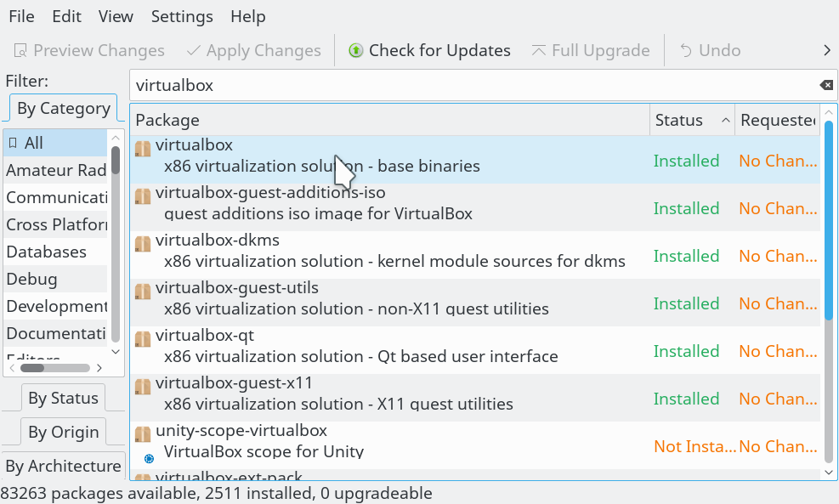Click the unity-scope-virtualbox package icon
The image size is (839, 504).
point(143,434)
